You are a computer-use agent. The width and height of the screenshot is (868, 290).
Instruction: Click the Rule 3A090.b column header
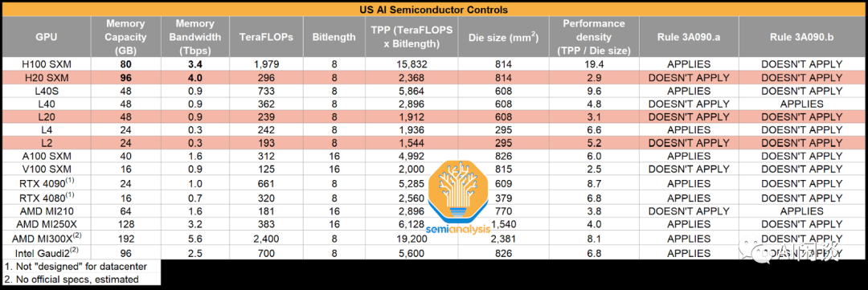(801, 37)
